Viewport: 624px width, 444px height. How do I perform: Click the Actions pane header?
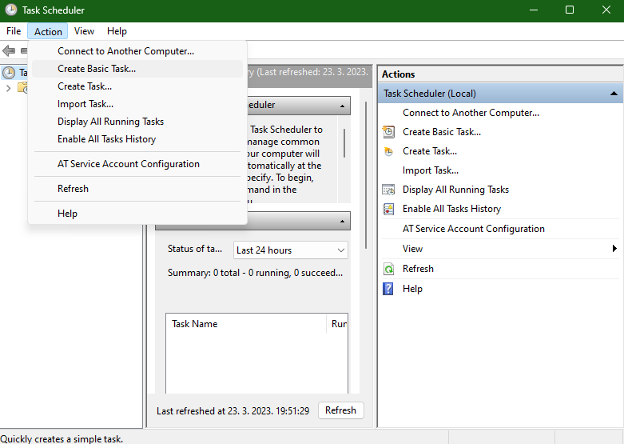pos(500,74)
